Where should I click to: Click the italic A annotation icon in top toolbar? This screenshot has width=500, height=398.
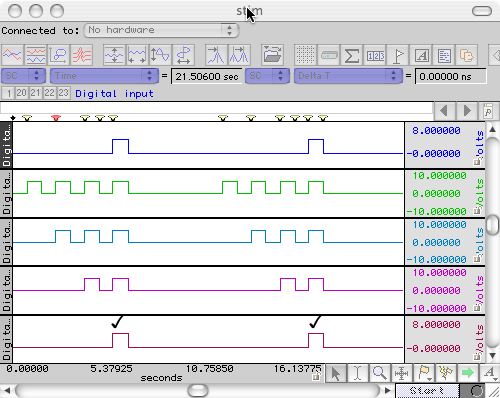click(421, 55)
